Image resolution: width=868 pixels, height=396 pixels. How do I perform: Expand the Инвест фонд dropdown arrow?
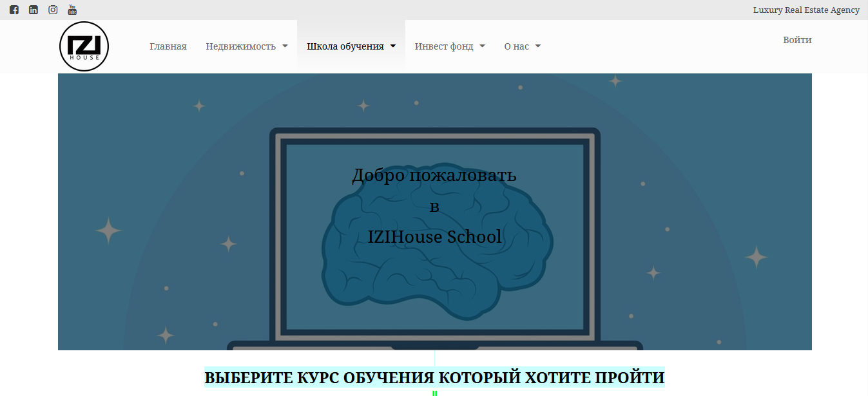coord(483,46)
